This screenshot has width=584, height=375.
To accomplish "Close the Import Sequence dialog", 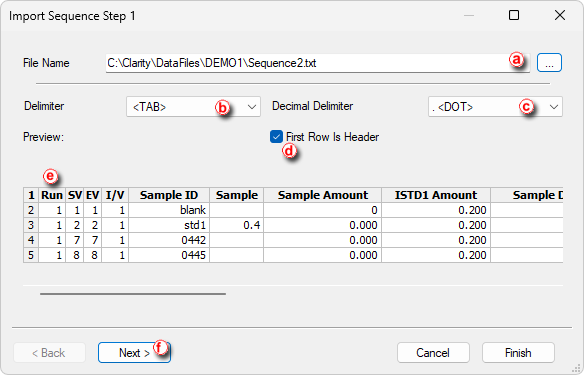I will point(560,15).
